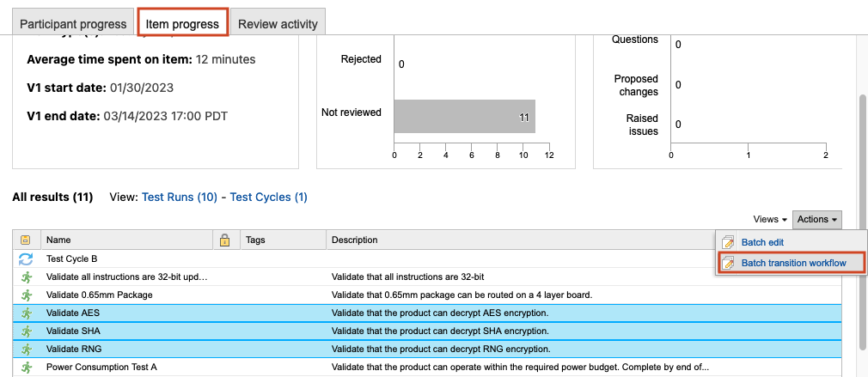Click the ID icon in table header

26,240
